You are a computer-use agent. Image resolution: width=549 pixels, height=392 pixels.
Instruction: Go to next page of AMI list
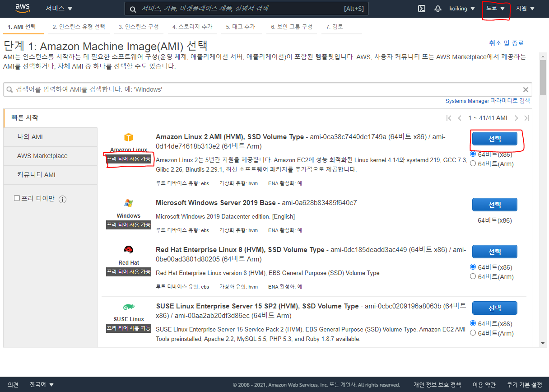click(x=516, y=118)
